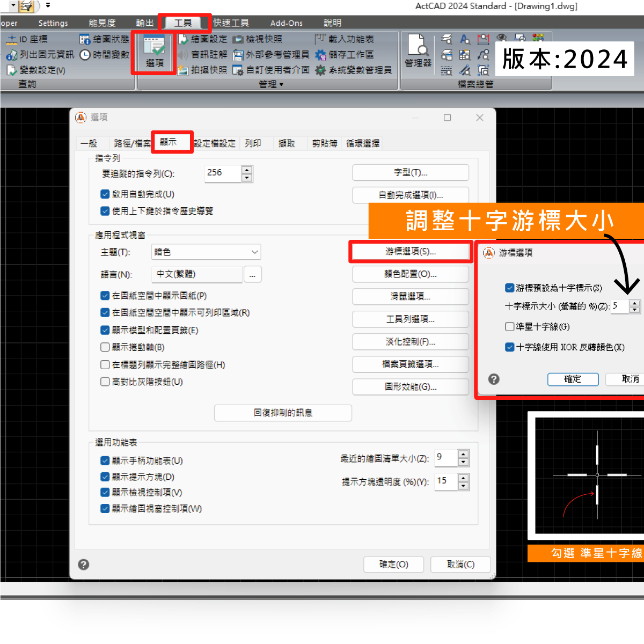644x644 pixels.
Task: Click the dimension styles explorer icon
Action: (484, 39)
